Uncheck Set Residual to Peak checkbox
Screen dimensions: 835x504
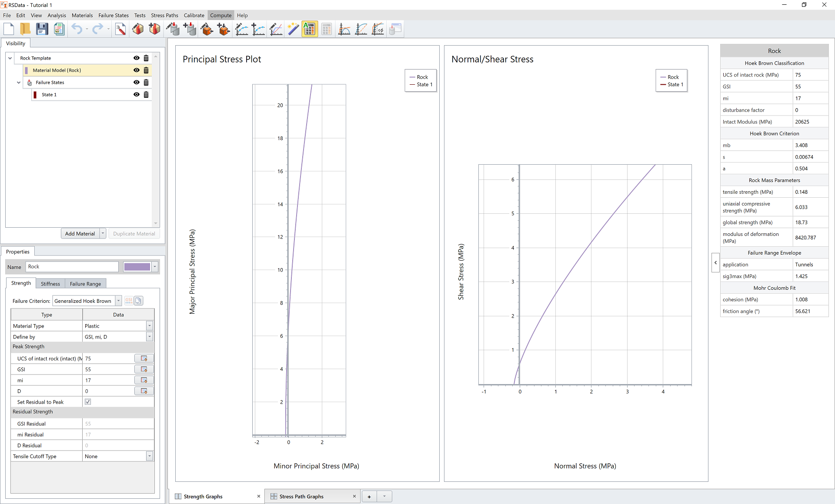pyautogui.click(x=88, y=402)
